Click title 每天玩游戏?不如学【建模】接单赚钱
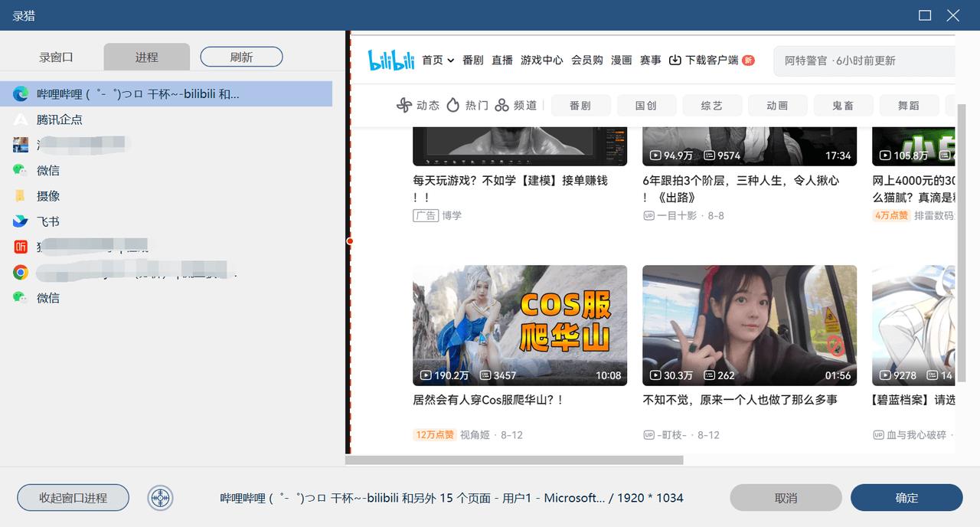The width and height of the screenshot is (980, 527). 510,188
